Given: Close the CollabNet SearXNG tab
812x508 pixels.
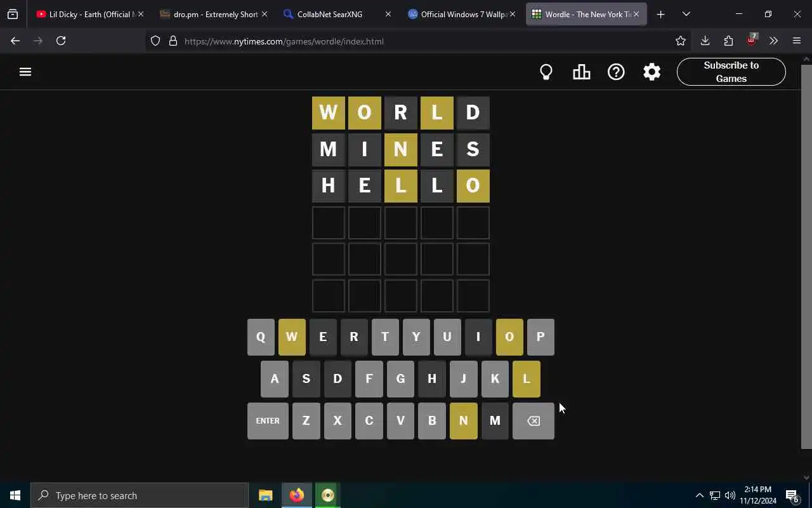Looking at the screenshot, I should point(388,14).
